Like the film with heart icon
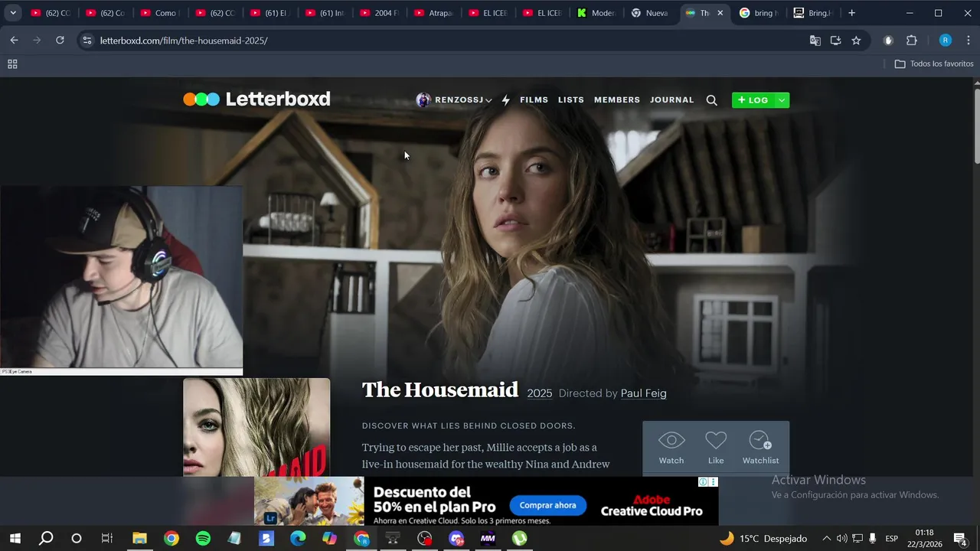The height and width of the screenshot is (551, 980). pyautogui.click(x=716, y=448)
